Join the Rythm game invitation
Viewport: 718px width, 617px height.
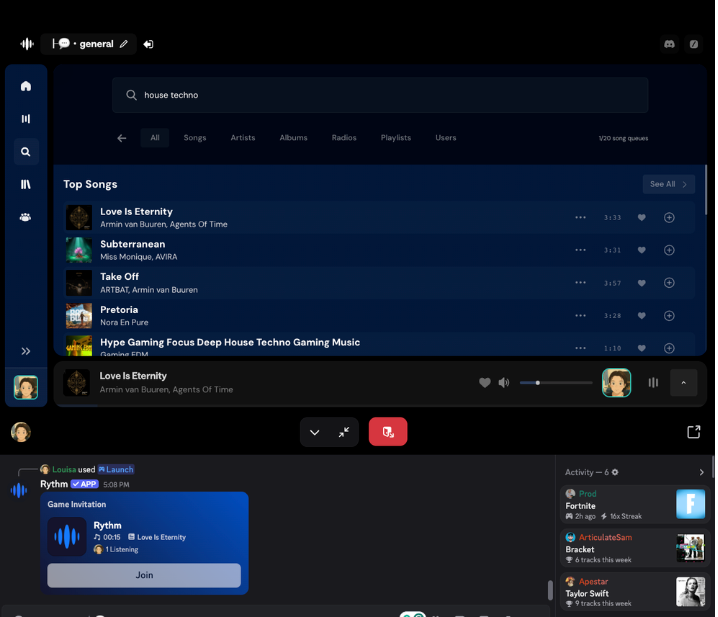144,575
